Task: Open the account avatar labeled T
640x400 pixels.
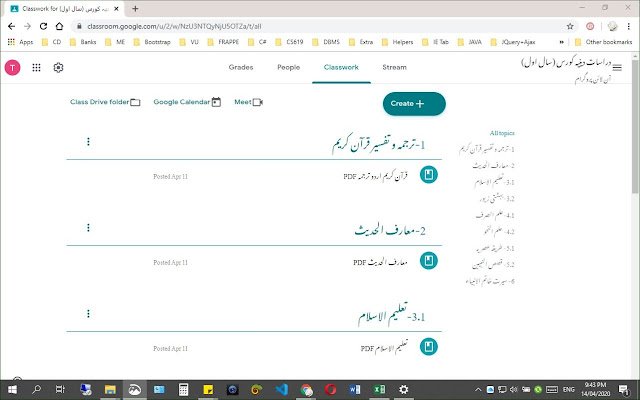Action: tap(12, 67)
